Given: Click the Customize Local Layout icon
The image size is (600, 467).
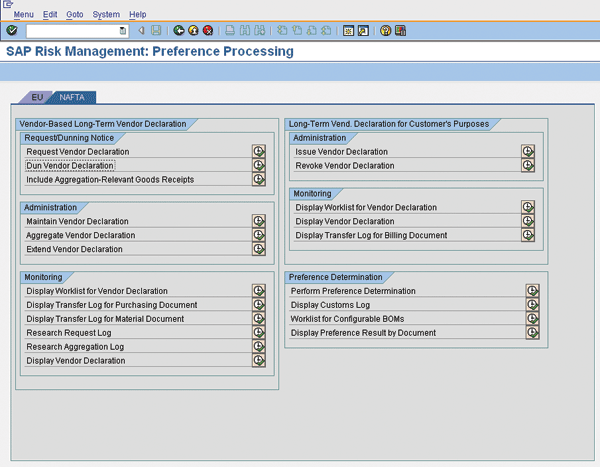Looking at the screenshot, I should coord(400,30).
